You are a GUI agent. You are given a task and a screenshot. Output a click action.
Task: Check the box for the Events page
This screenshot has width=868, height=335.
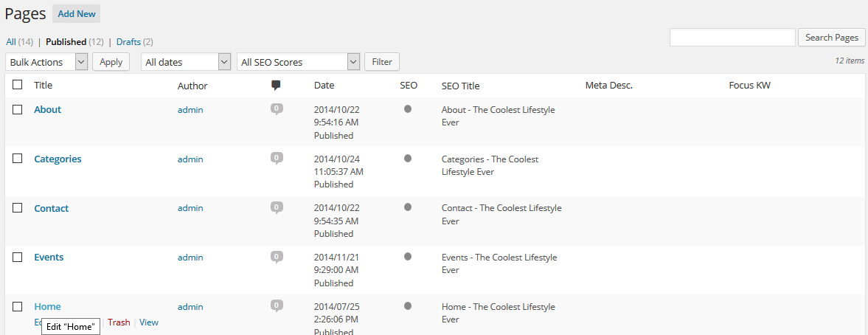click(x=18, y=257)
